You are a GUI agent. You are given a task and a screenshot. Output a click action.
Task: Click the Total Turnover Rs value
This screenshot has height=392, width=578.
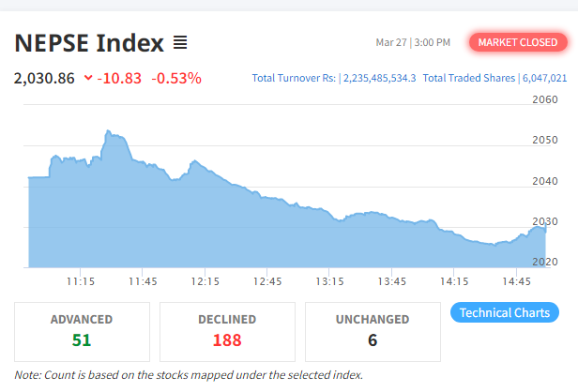(x=380, y=78)
